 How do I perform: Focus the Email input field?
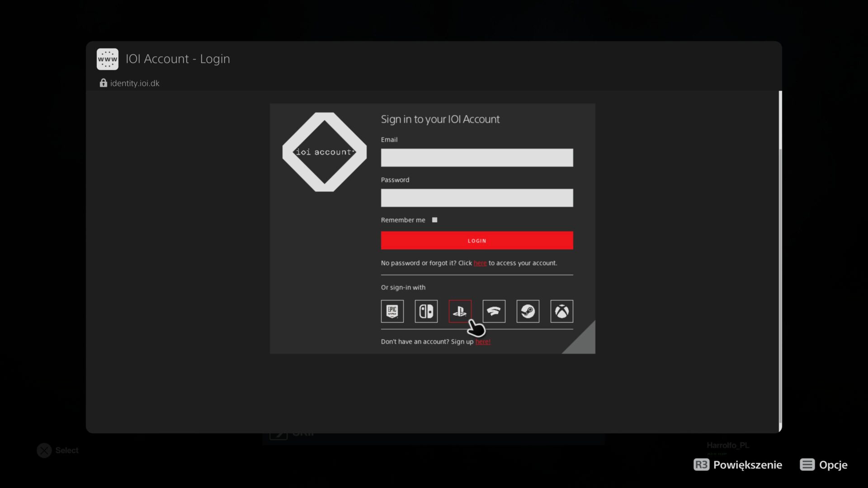point(476,158)
